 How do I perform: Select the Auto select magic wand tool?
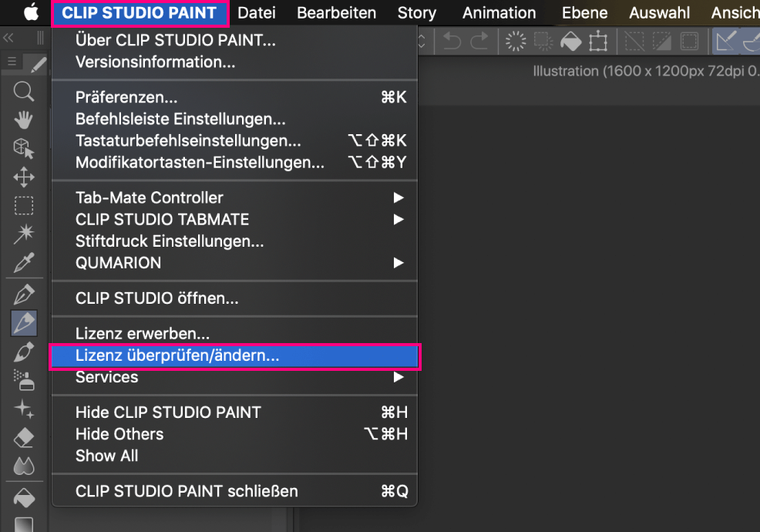(x=24, y=234)
